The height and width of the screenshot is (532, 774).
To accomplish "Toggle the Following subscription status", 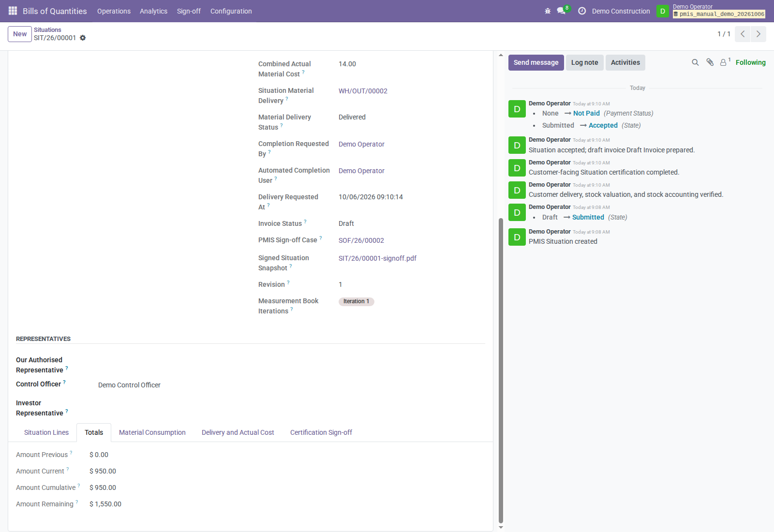I will [750, 62].
